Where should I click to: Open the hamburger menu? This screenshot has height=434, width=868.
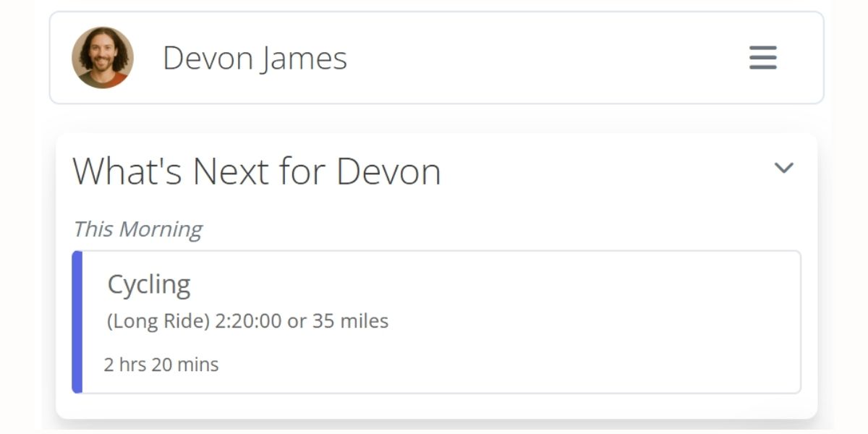pyautogui.click(x=762, y=58)
